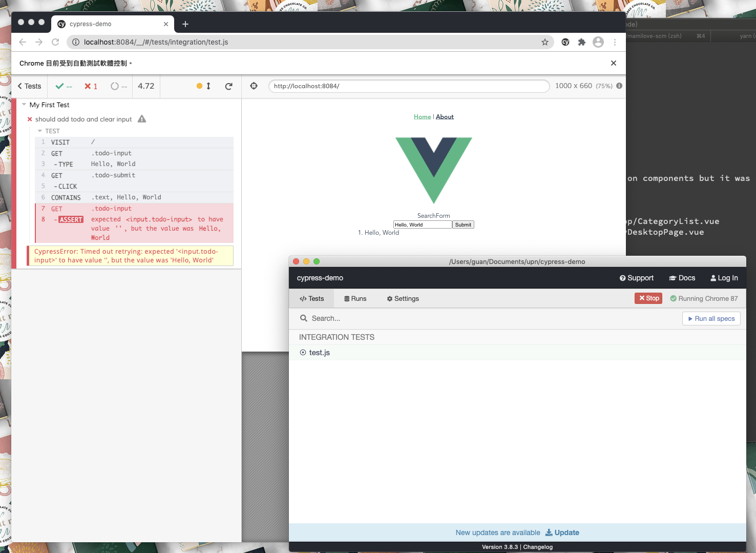756x553 pixels.
Task: Go back to the Cypress Tests list
Action: click(x=29, y=86)
